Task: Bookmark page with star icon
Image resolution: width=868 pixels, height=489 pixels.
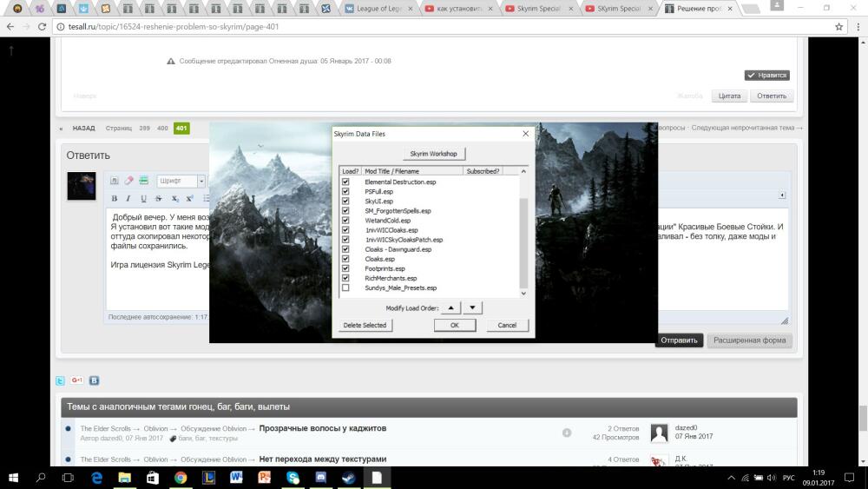Action: pos(838,27)
